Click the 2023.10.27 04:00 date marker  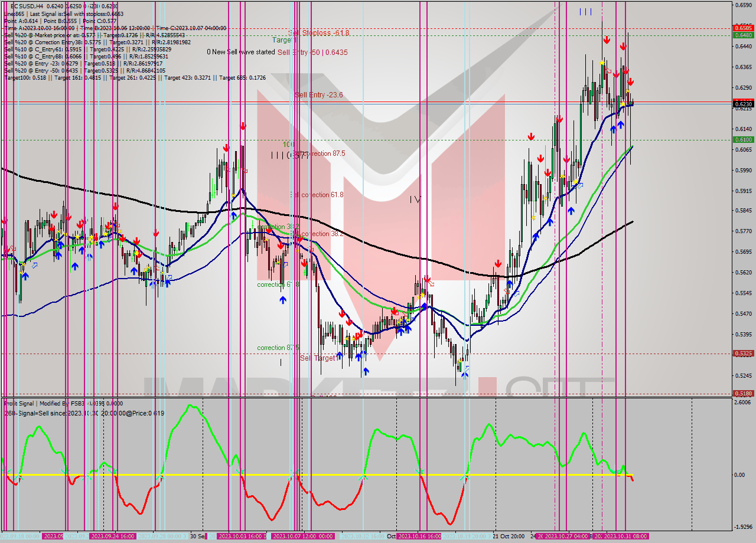[566, 536]
